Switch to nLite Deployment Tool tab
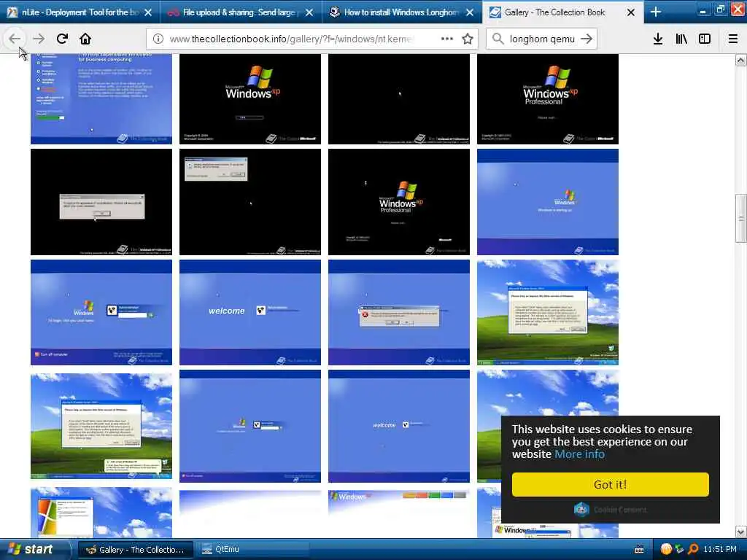This screenshot has height=560, width=747. click(x=80, y=12)
